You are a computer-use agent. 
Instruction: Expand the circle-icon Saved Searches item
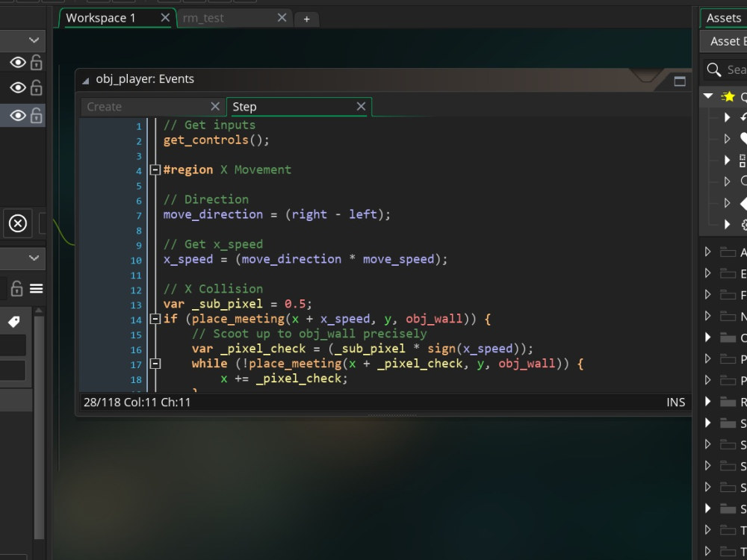coord(727,181)
